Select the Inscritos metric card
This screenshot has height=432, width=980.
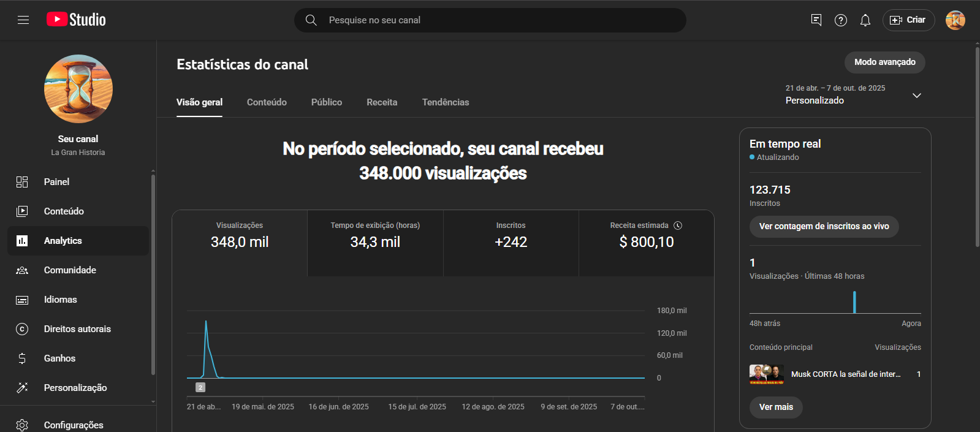pyautogui.click(x=511, y=243)
